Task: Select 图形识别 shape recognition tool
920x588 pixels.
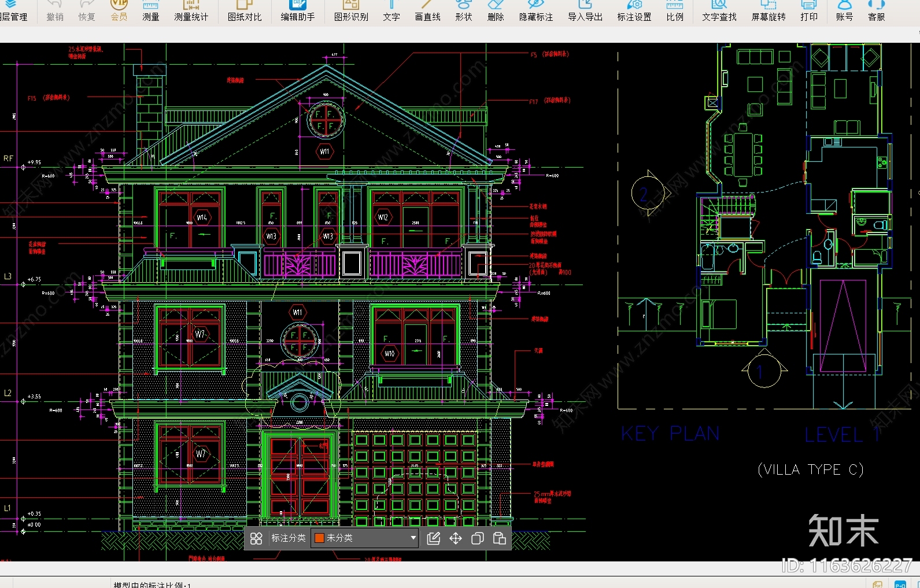Action: (x=351, y=12)
